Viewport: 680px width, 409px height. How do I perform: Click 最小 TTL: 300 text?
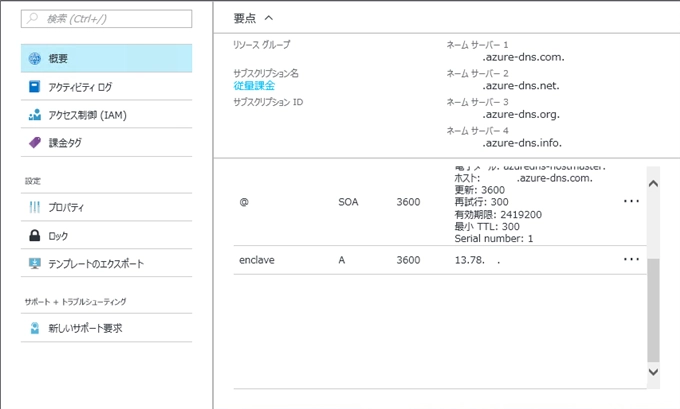coord(487,226)
